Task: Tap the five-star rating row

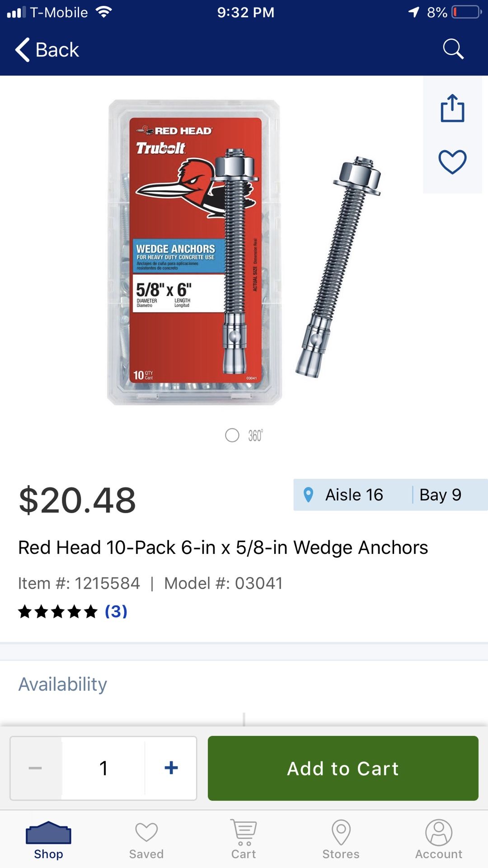Action: click(58, 612)
